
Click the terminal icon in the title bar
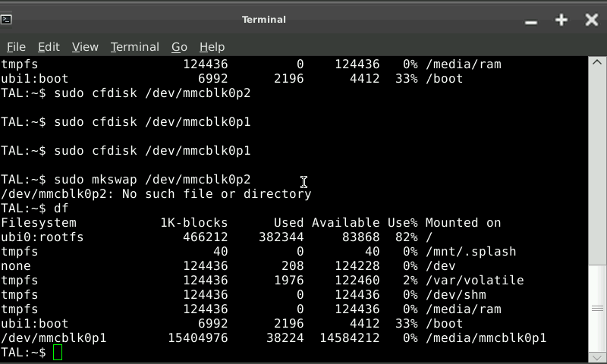(x=7, y=19)
